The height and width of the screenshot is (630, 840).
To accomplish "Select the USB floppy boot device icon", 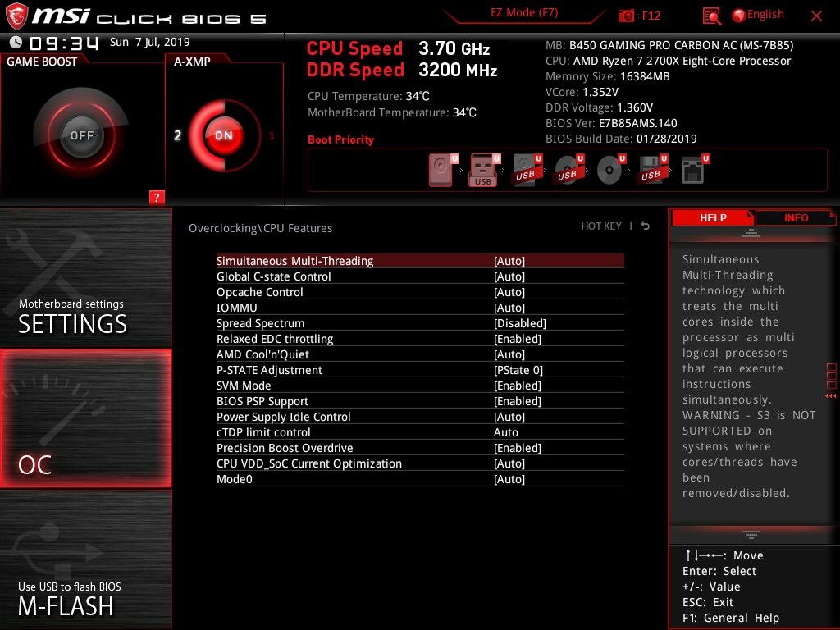I will pyautogui.click(x=653, y=170).
